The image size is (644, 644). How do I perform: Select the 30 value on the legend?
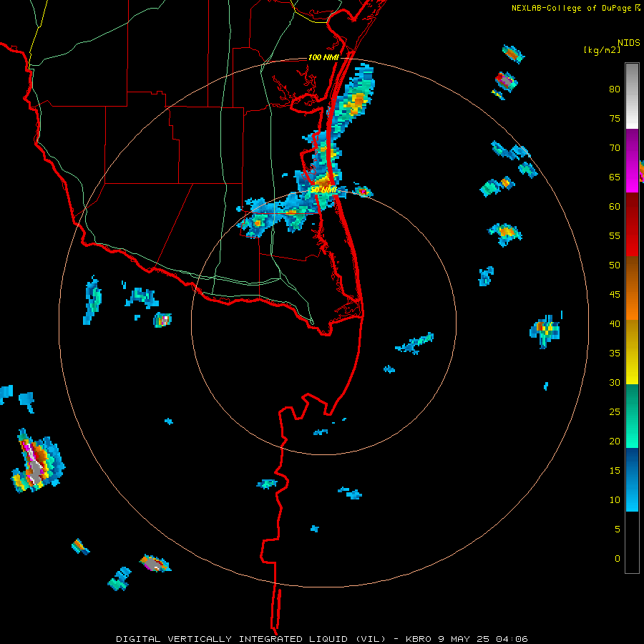pyautogui.click(x=615, y=383)
